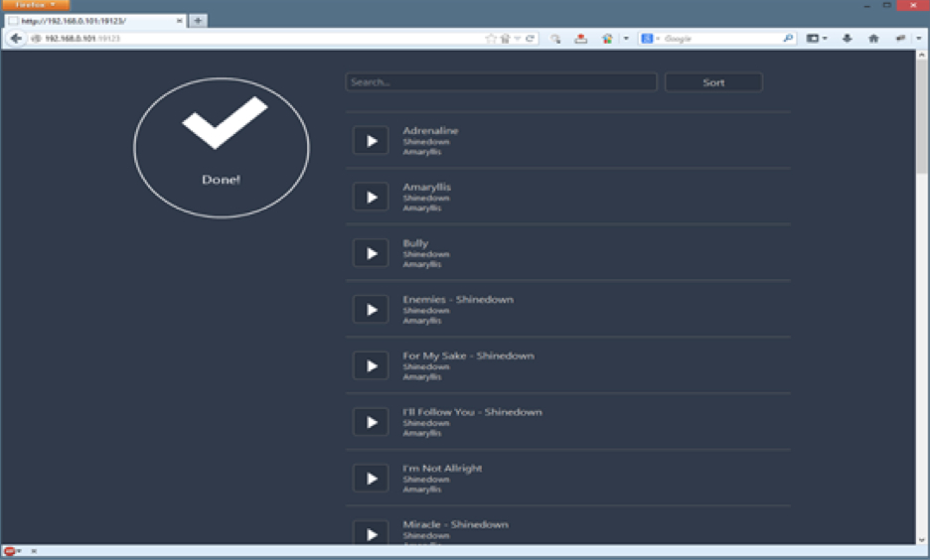
Task: Click the magnifier in Google search box
Action: [788, 39]
